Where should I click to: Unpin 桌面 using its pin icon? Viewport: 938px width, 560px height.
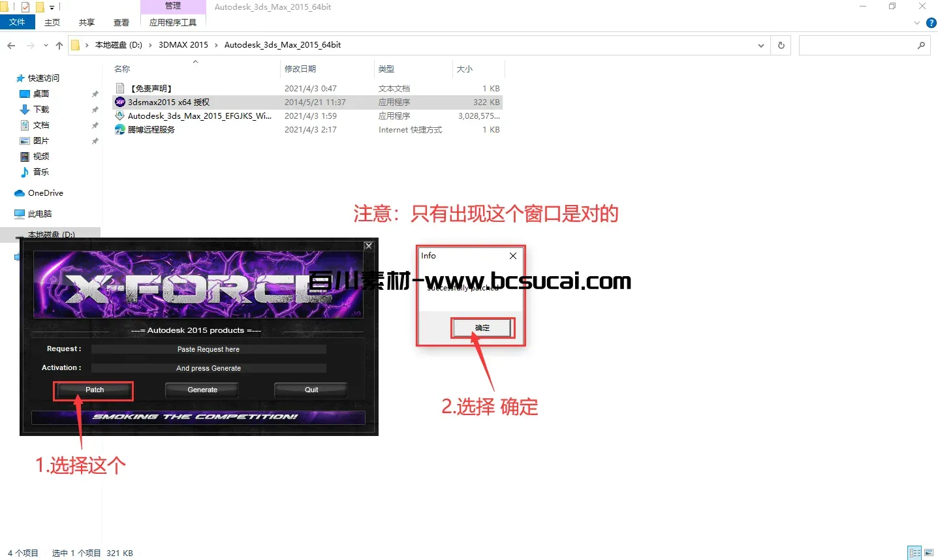pos(95,94)
